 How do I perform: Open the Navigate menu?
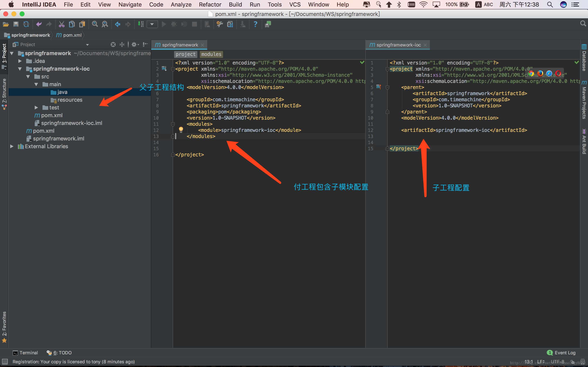coord(130,5)
